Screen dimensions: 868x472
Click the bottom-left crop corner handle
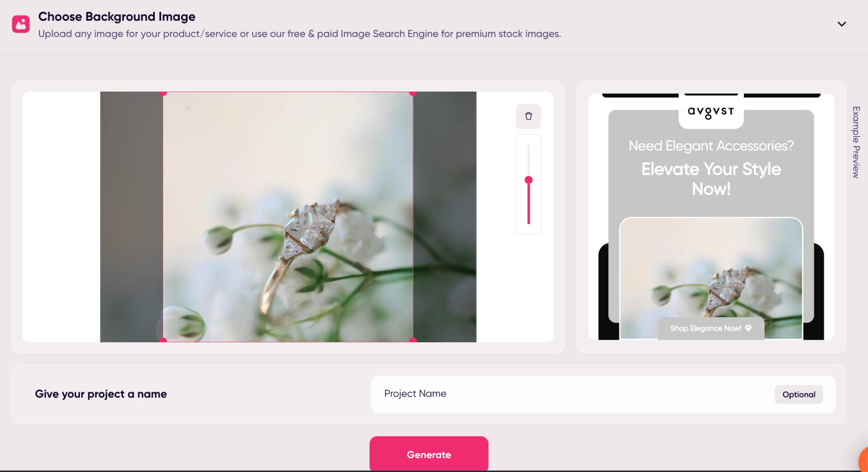(163, 340)
